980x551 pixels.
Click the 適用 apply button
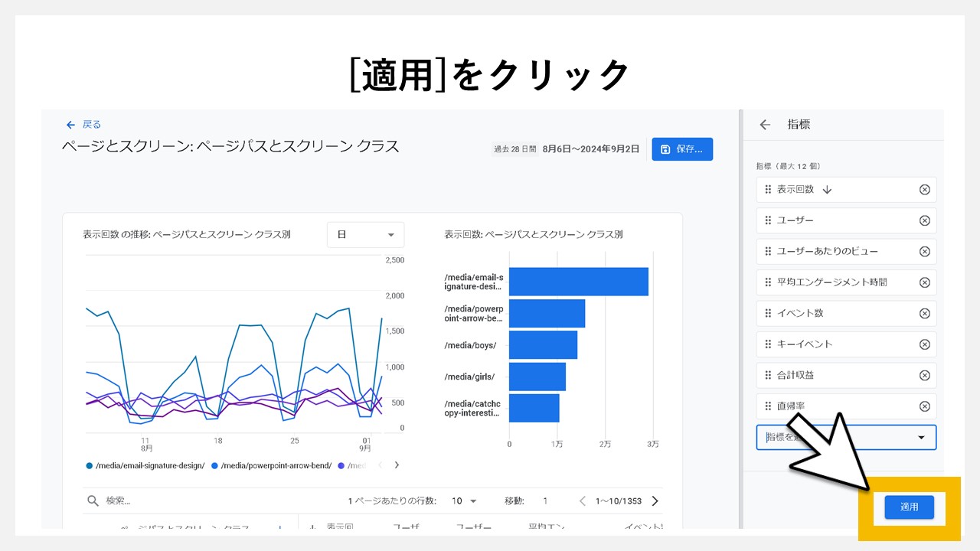pyautogui.click(x=910, y=507)
